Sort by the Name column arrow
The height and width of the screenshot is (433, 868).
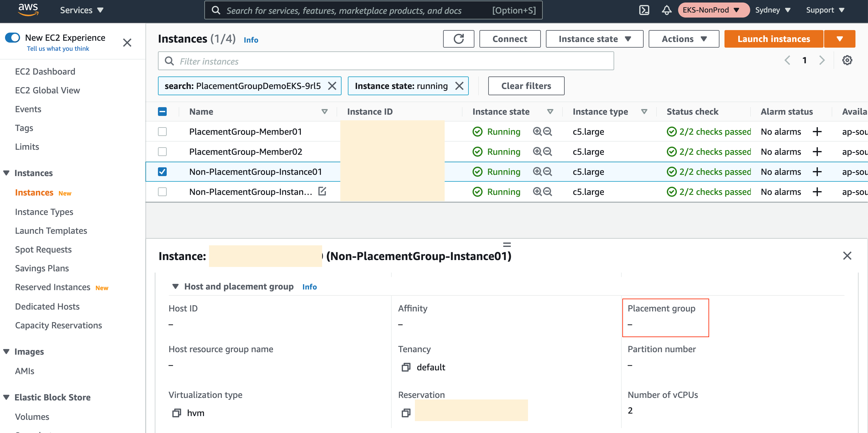pos(324,112)
